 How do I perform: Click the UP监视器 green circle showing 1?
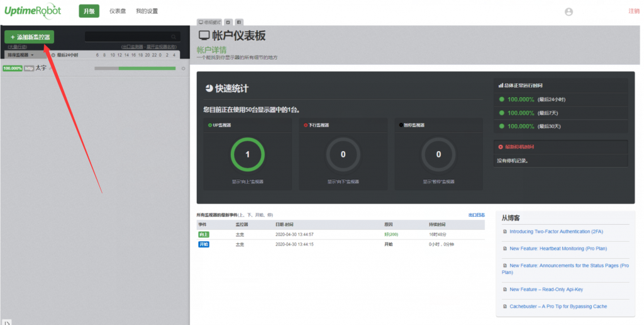tap(248, 154)
